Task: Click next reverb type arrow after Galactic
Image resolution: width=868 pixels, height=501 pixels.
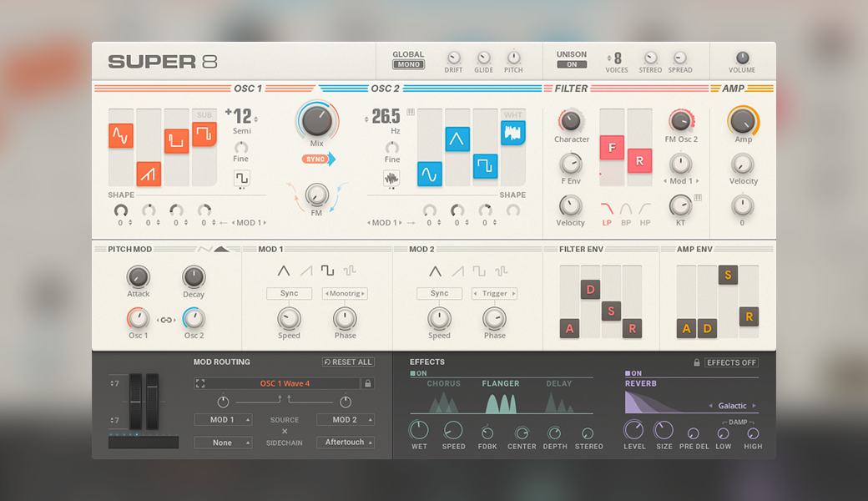Action: pos(754,406)
